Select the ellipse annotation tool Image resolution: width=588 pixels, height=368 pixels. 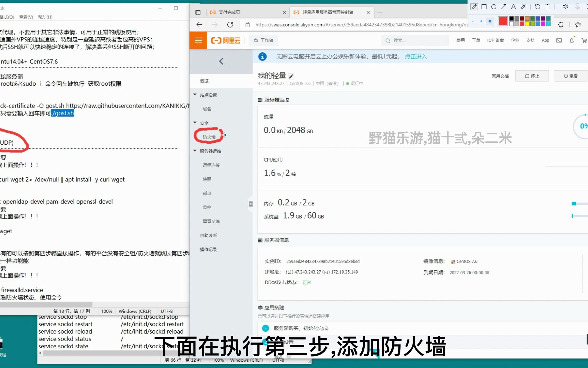(x=494, y=7)
